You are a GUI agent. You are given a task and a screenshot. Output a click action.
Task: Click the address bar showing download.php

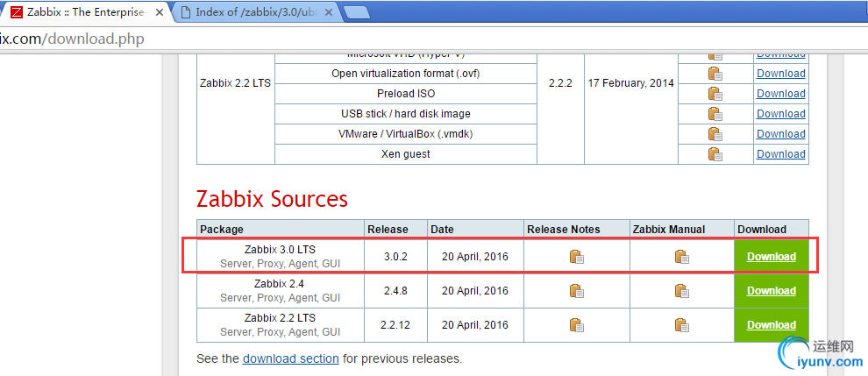(x=434, y=39)
